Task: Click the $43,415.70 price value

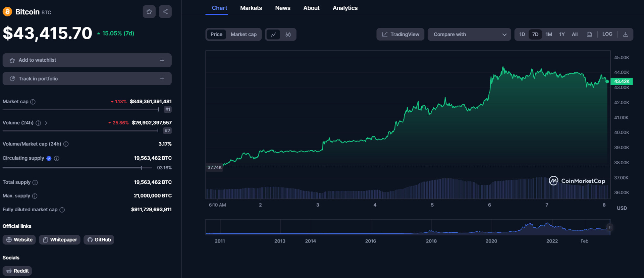Action: (x=47, y=33)
